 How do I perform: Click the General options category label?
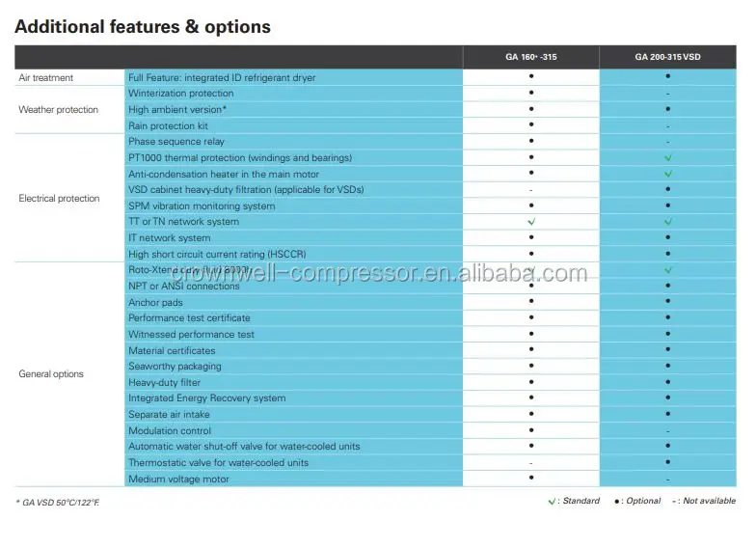click(51, 374)
